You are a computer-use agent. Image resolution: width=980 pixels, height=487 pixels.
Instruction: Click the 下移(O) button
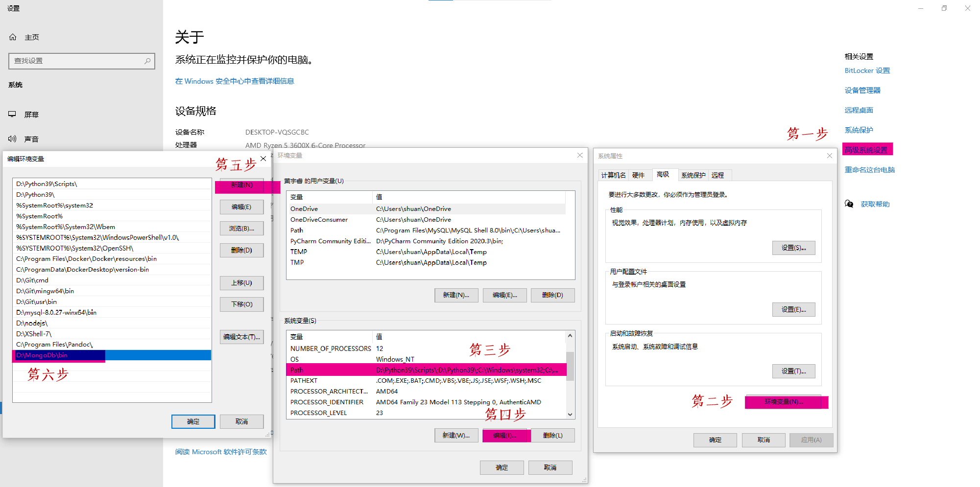coord(242,304)
